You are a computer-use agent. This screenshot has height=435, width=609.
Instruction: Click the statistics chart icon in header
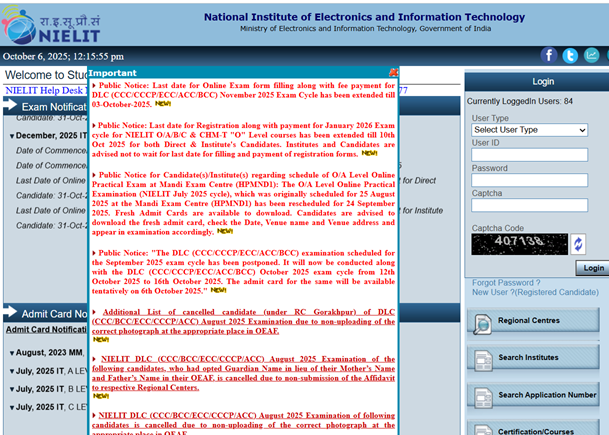pos(591,56)
